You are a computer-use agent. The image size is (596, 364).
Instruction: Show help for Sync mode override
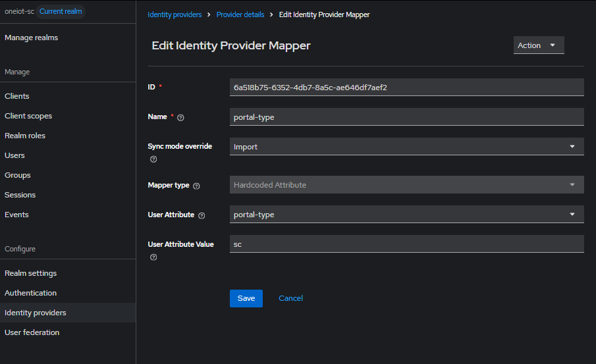153,159
